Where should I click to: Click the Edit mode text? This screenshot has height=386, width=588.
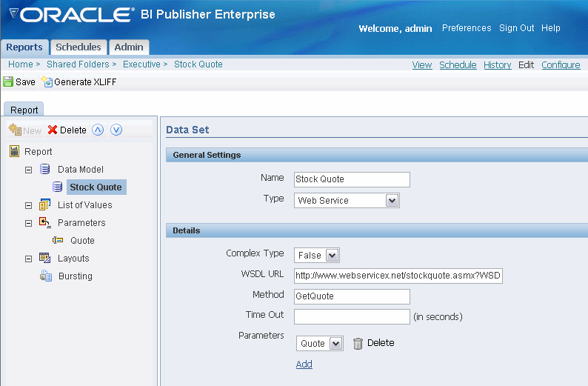tap(526, 65)
